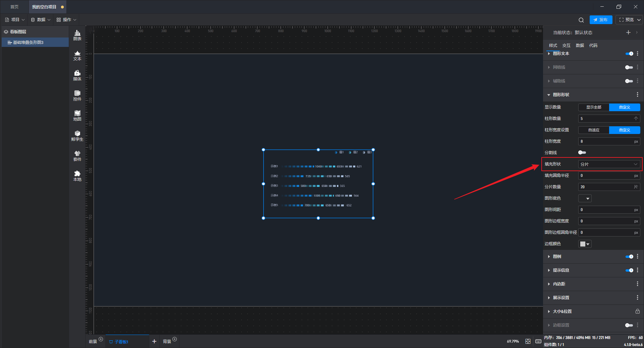
Task: Click the search magnifier icon
Action: [581, 20]
